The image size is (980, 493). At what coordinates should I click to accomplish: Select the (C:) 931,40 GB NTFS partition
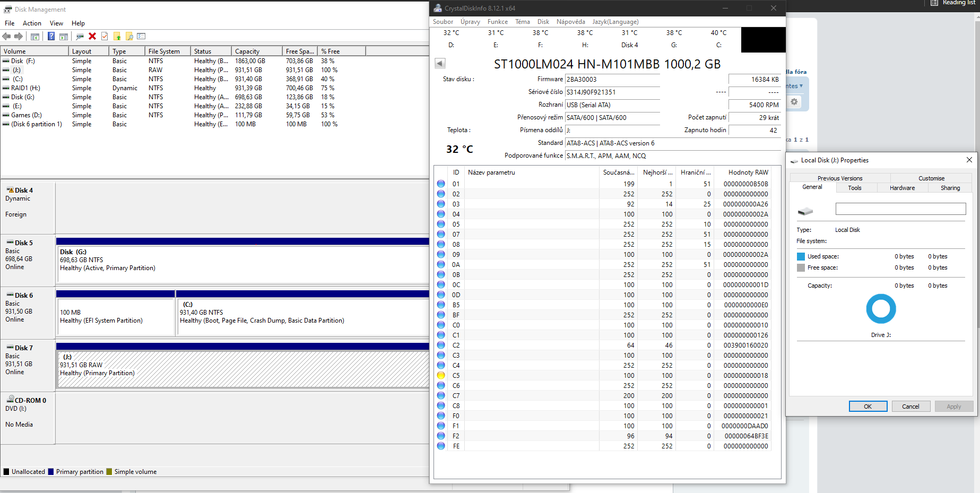coord(303,317)
